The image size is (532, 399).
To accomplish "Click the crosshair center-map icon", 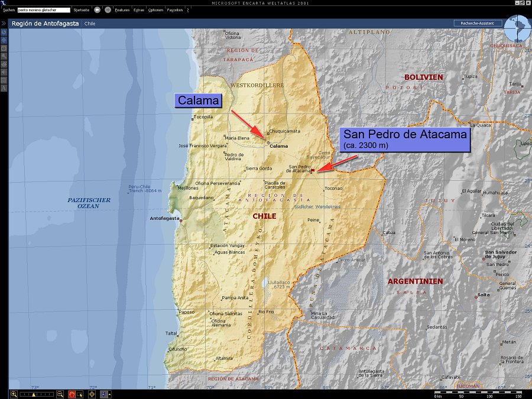I will tap(93, 394).
